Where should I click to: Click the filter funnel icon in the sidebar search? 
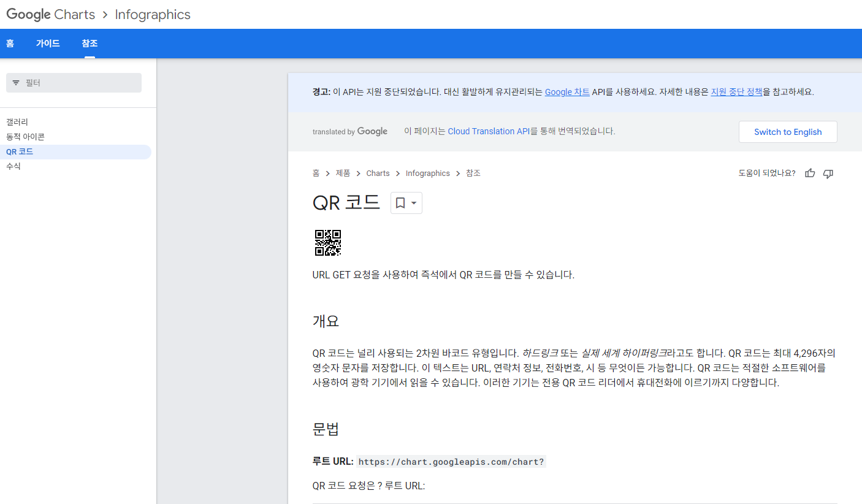coord(15,83)
